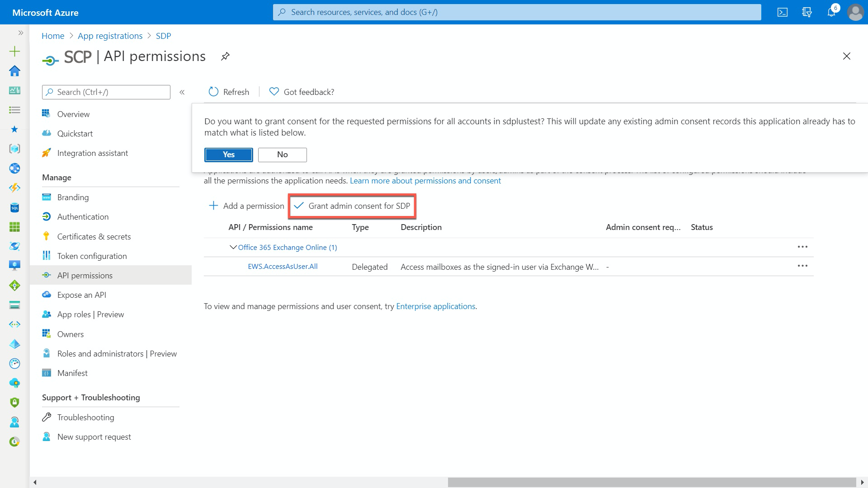Open Office 365 Exchange Online (1) link

click(288, 248)
